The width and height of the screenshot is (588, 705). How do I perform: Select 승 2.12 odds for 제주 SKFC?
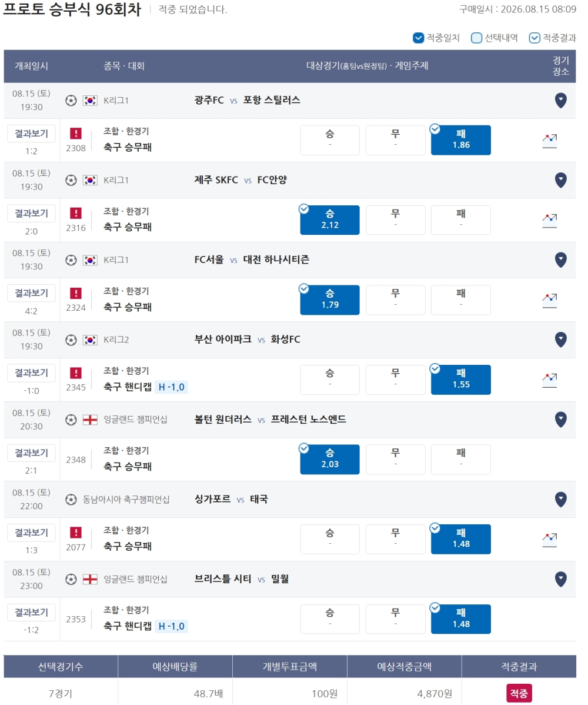(x=330, y=220)
